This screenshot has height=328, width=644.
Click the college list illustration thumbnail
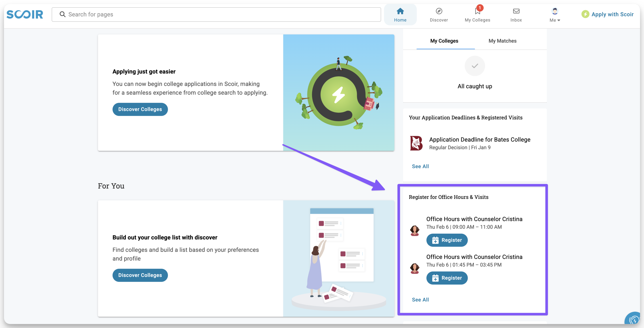tap(338, 259)
